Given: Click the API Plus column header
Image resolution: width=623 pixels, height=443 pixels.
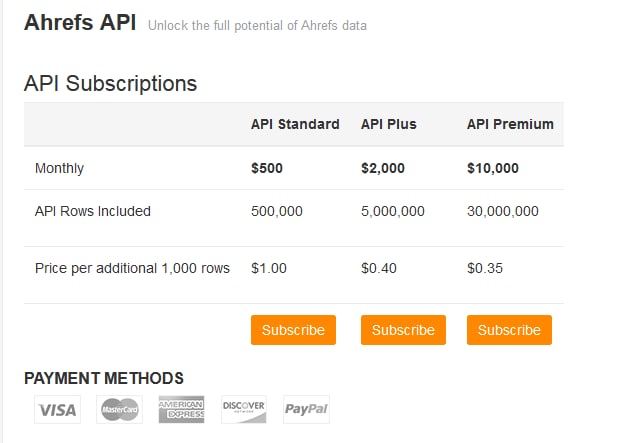Looking at the screenshot, I should click(x=389, y=124).
